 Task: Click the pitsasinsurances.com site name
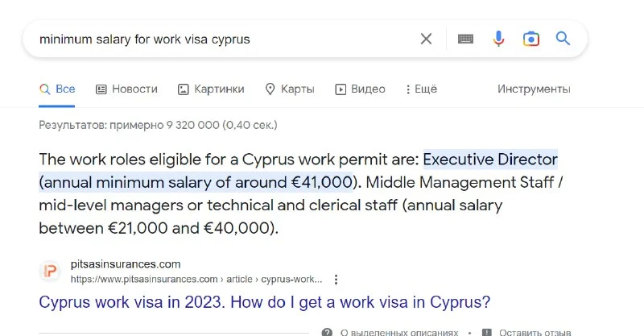[125, 264]
